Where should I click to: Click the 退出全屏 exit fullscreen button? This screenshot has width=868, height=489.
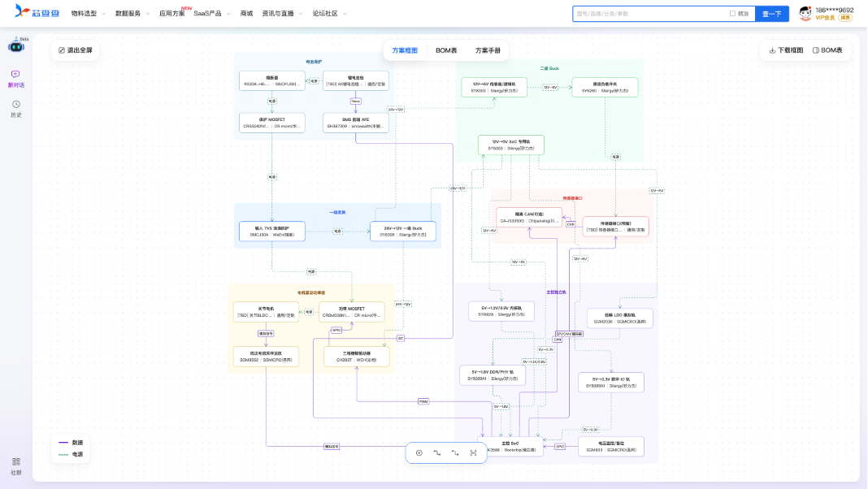click(76, 50)
